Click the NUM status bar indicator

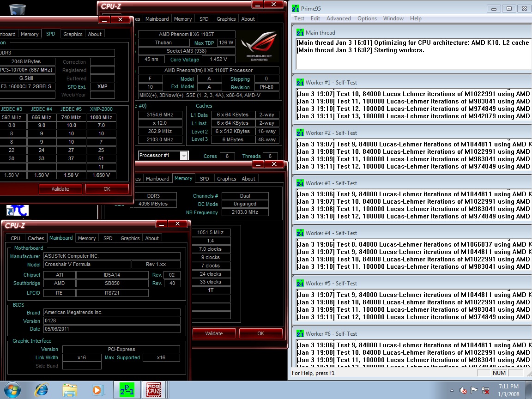tap(499, 373)
